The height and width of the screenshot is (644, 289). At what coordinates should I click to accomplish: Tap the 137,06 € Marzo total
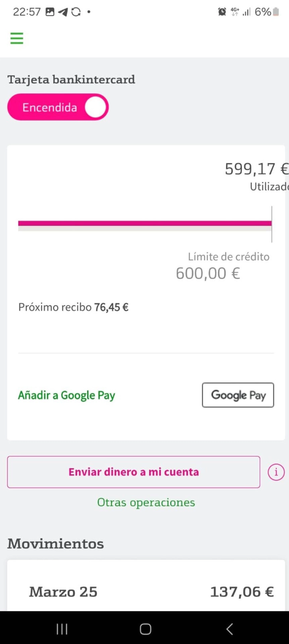pos(242,592)
